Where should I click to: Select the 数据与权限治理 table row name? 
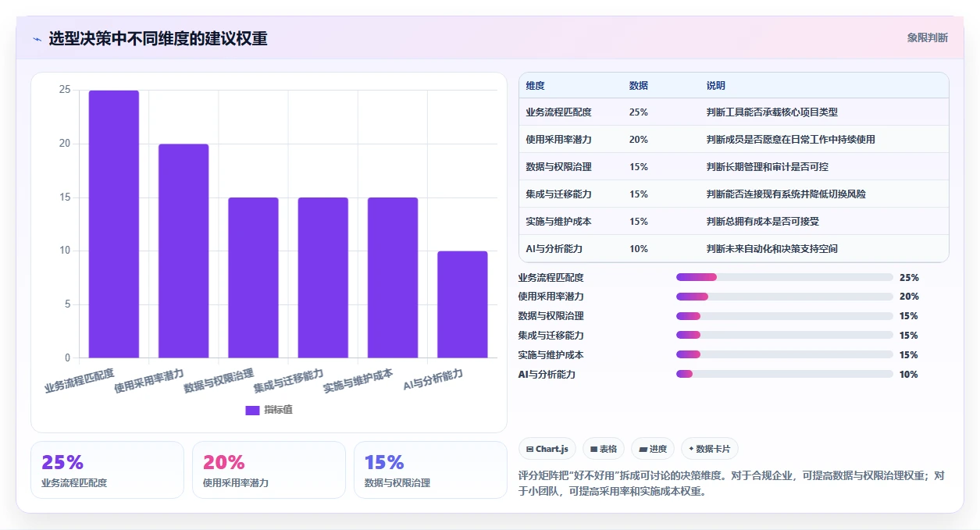pyautogui.click(x=558, y=167)
